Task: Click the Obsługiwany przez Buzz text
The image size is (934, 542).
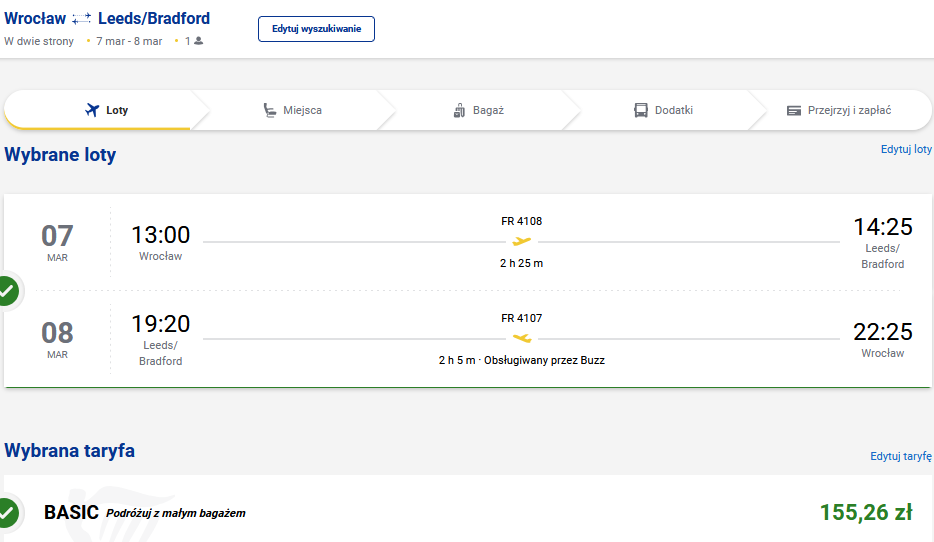Action: click(x=544, y=360)
